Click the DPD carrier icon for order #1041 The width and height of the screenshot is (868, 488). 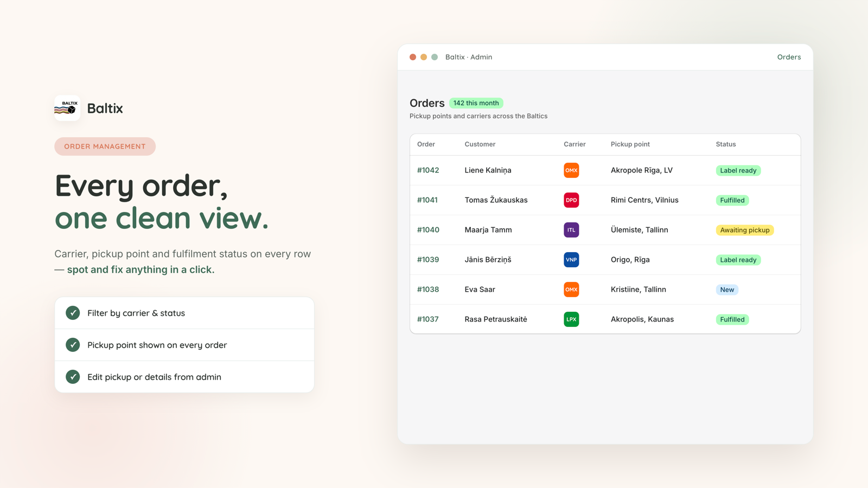[571, 200]
